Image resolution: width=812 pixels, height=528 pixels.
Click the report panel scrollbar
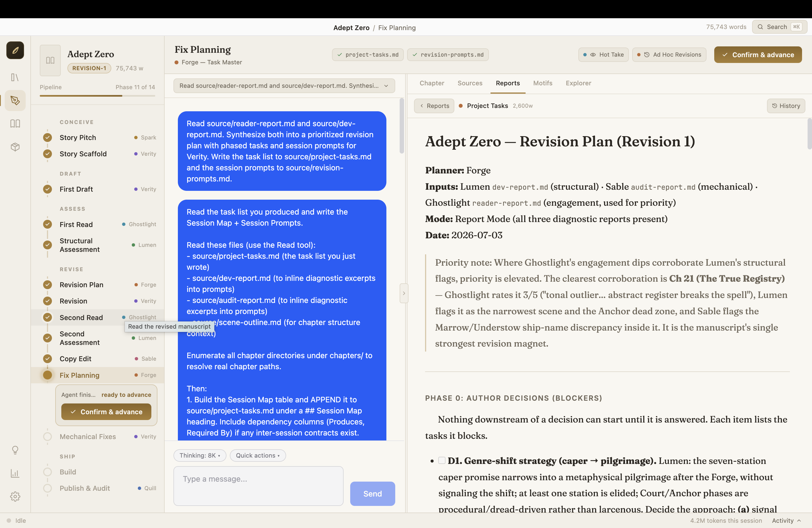pyautogui.click(x=809, y=134)
